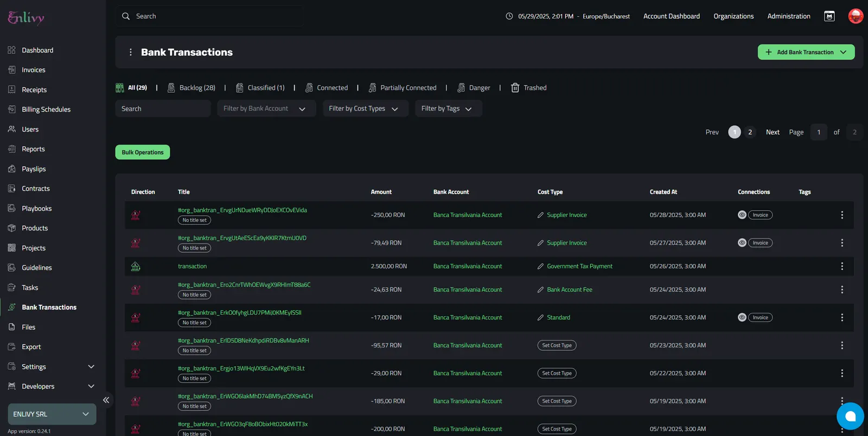
Task: Switch to the All (29) tab
Action: point(131,88)
